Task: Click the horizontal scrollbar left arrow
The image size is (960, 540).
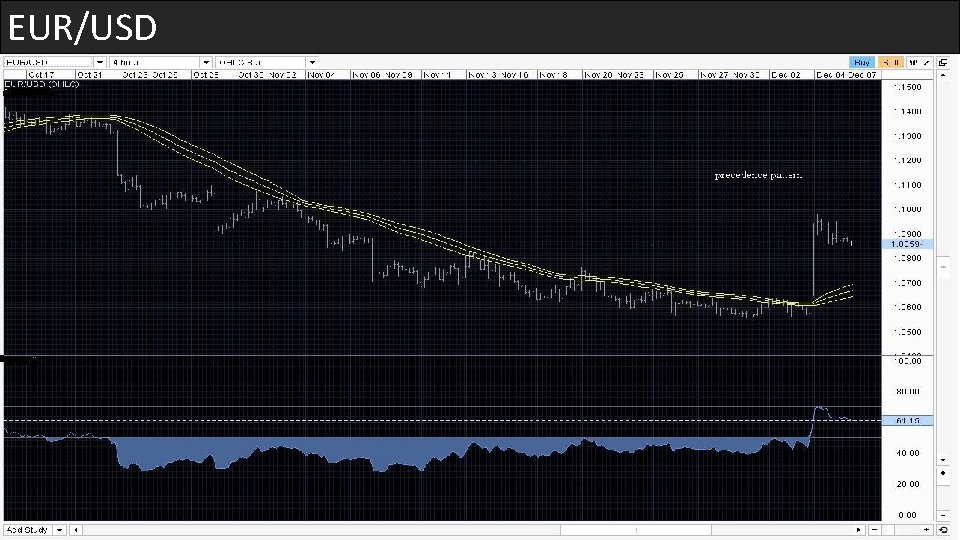Action: 76,530
